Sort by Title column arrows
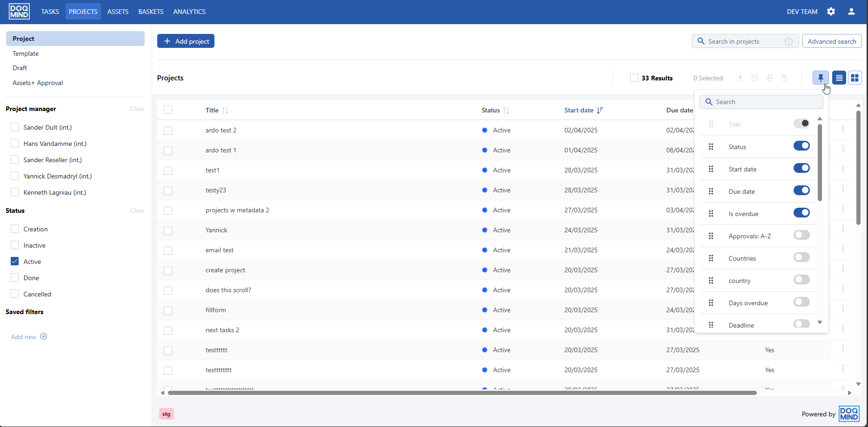868x427 pixels. 225,111
